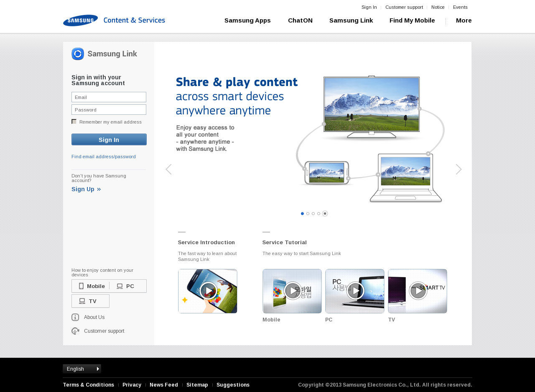This screenshot has width=535, height=392.
Task: Open Terms & Conditions footer link
Action: 89,385
